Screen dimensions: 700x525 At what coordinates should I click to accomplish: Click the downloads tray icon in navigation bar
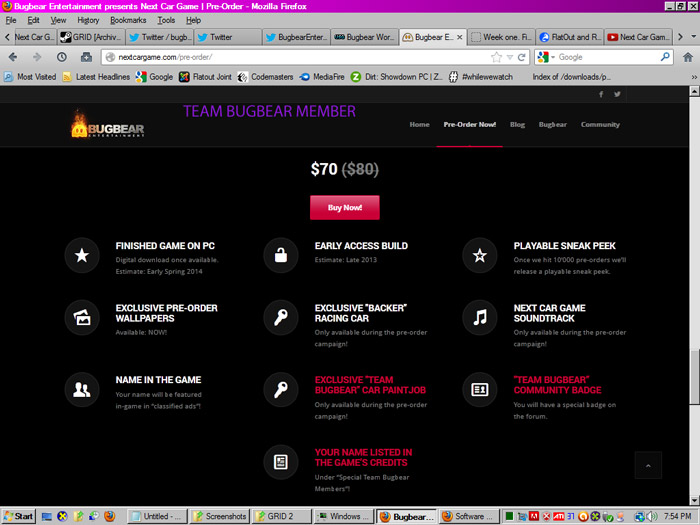coord(86,57)
